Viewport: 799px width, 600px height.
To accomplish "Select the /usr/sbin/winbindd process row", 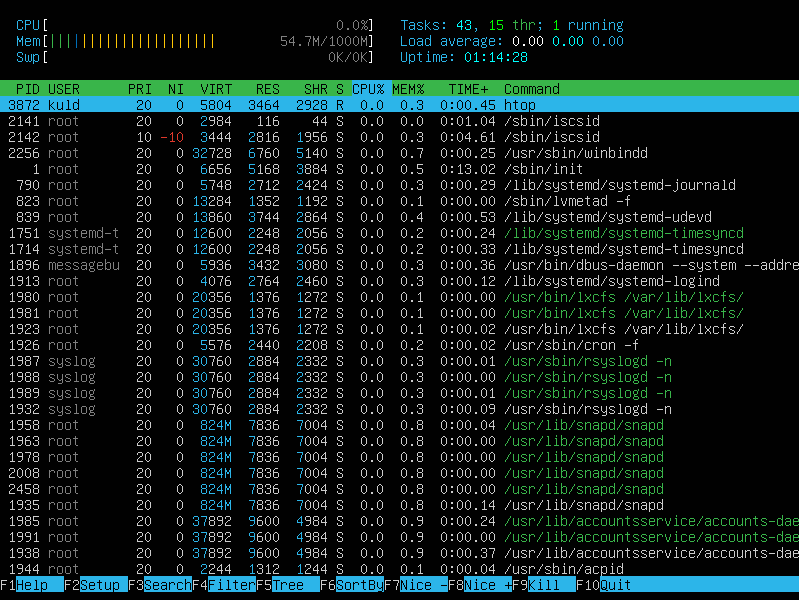I will coord(400,153).
